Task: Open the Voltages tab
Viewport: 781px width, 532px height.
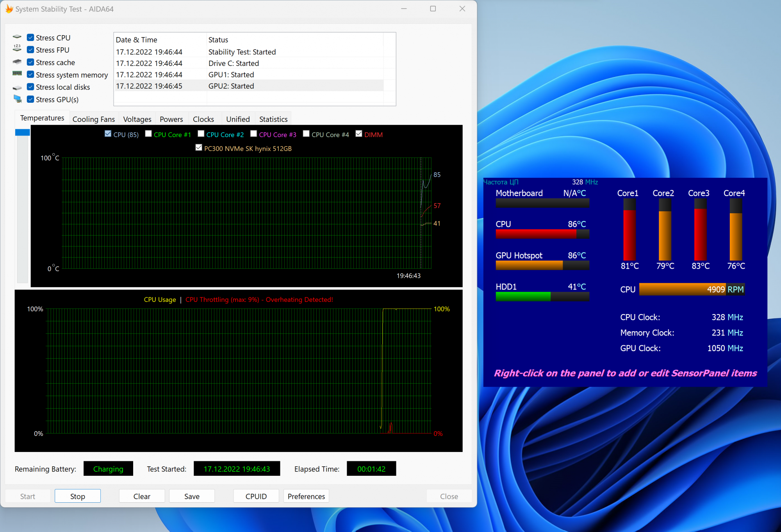Action: 137,119
